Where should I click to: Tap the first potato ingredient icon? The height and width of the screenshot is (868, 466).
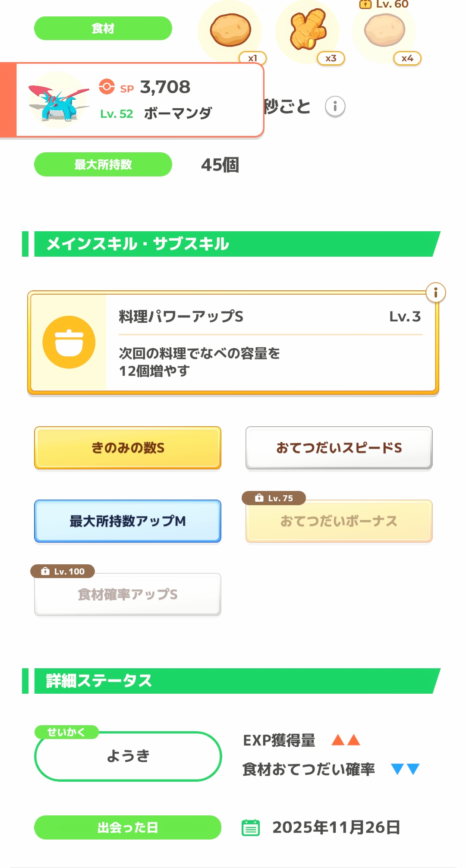coord(230,30)
